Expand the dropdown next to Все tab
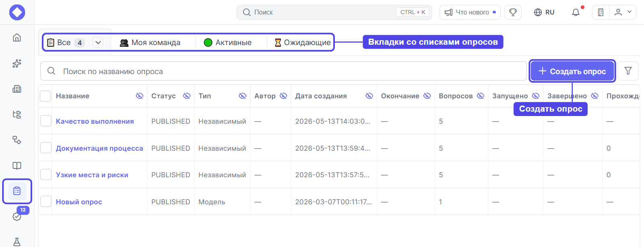644x247 pixels. click(98, 42)
